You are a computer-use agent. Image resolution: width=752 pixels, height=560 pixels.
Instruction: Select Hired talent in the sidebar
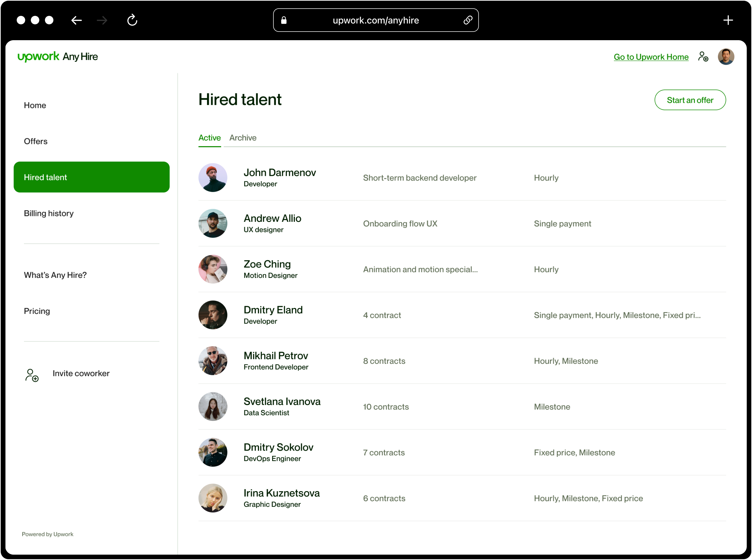92,177
